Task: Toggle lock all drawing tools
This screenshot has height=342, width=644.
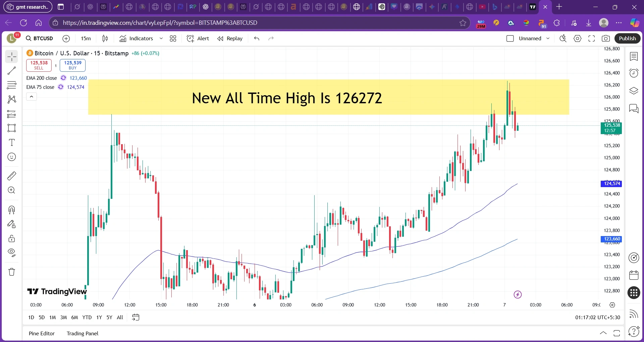Action: pos(12,238)
